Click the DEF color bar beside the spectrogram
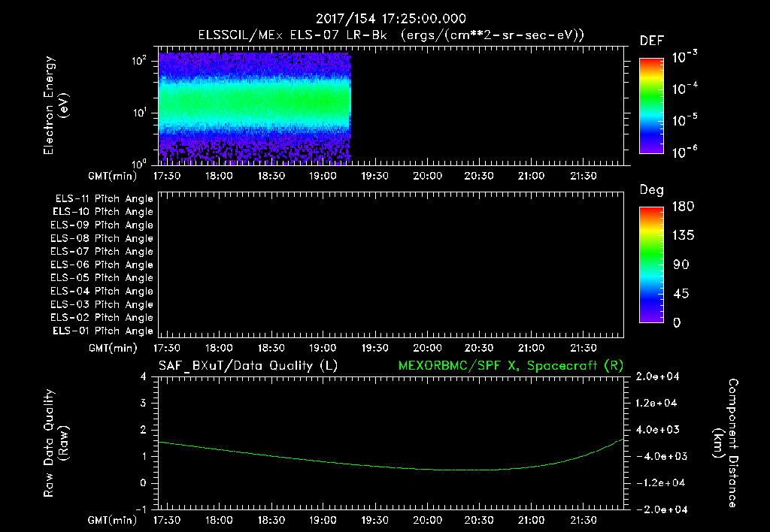770x532 pixels. (651, 106)
